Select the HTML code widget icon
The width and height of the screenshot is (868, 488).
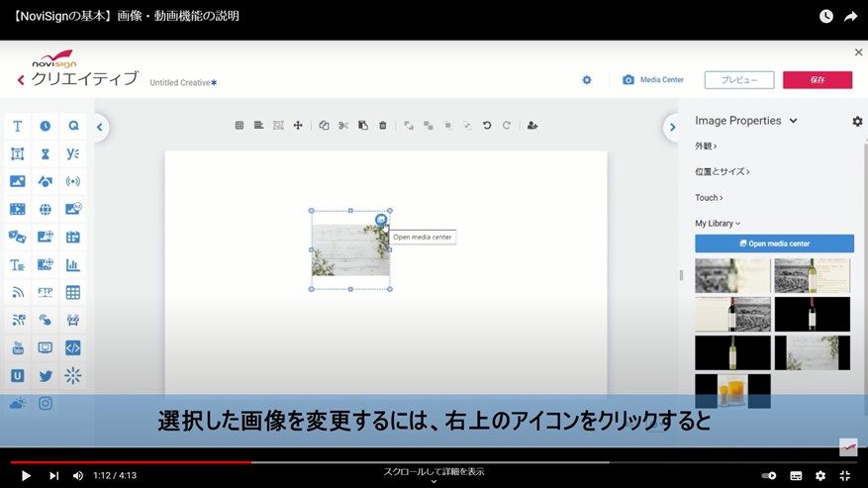tap(73, 347)
